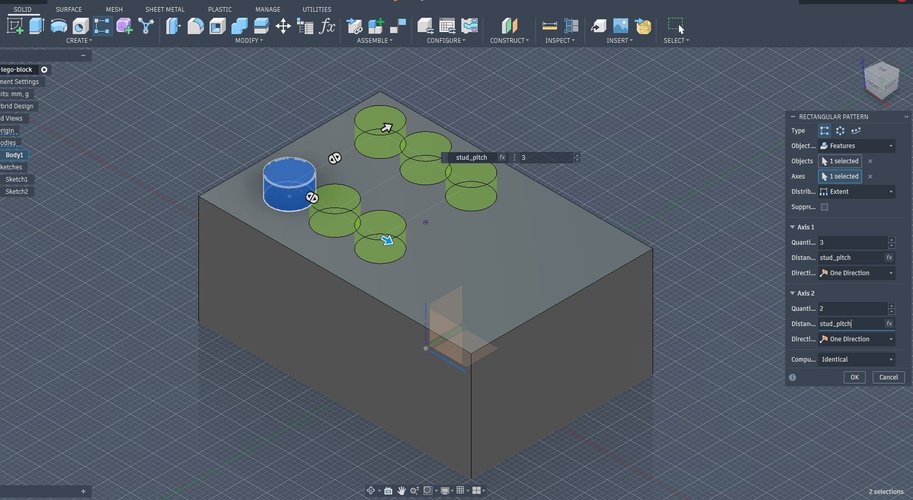Toggle the lego-block active component radio button
Screen dimensions: 913x500
tap(44, 70)
